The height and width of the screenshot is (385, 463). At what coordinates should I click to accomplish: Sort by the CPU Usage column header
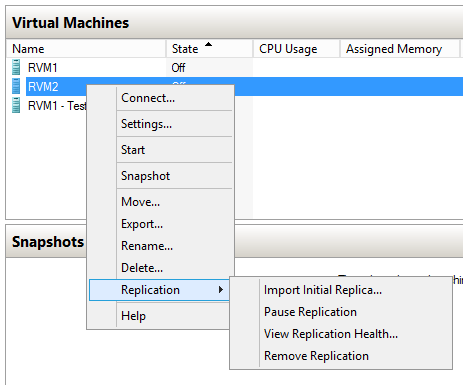[x=296, y=49]
